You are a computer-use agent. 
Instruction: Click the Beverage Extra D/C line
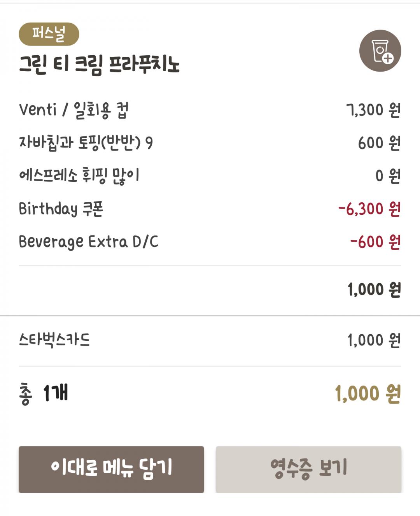(x=88, y=242)
